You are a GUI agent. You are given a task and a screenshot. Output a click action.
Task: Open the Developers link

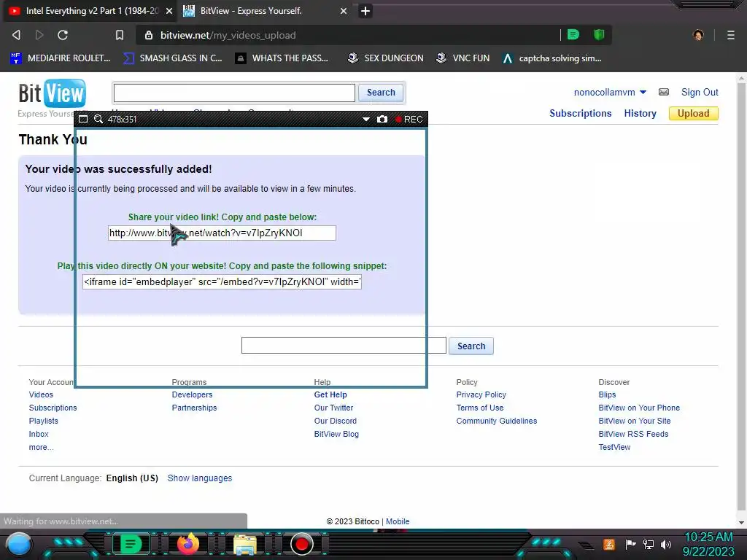192,394
